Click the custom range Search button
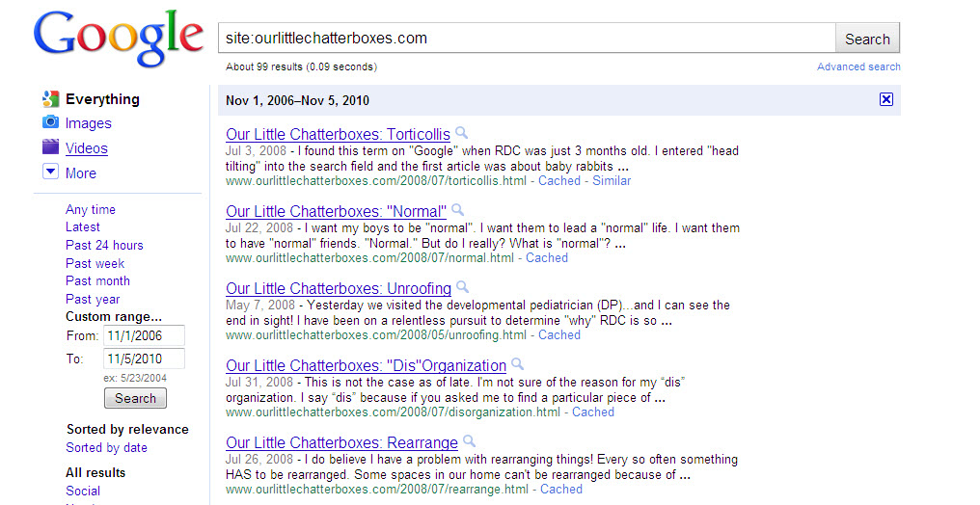This screenshot has height=505, width=980. [135, 398]
